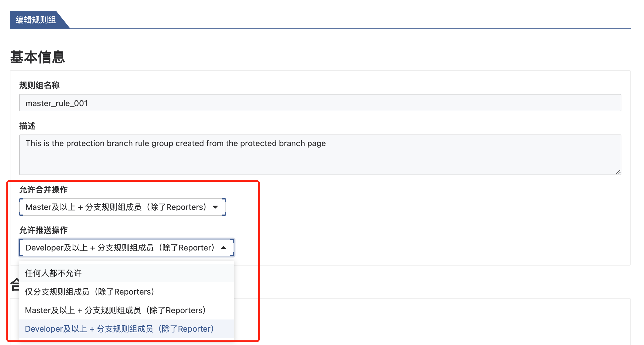This screenshot has width=644, height=345.
Task: Click the 规则组名称 field label
Action: [39, 85]
